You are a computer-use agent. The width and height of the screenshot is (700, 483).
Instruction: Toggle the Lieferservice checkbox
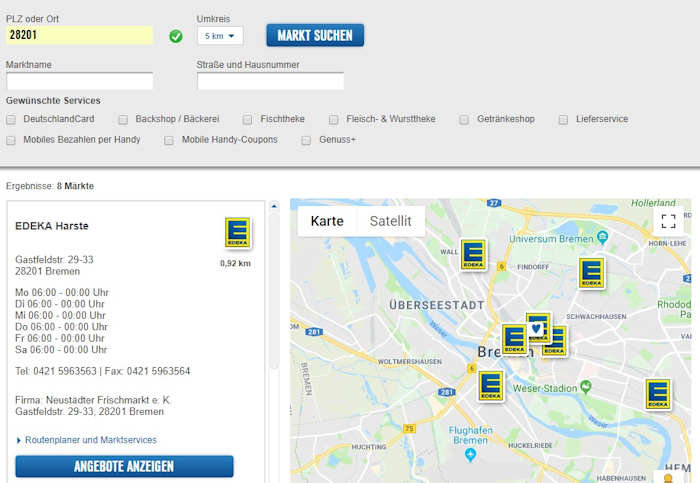click(563, 119)
